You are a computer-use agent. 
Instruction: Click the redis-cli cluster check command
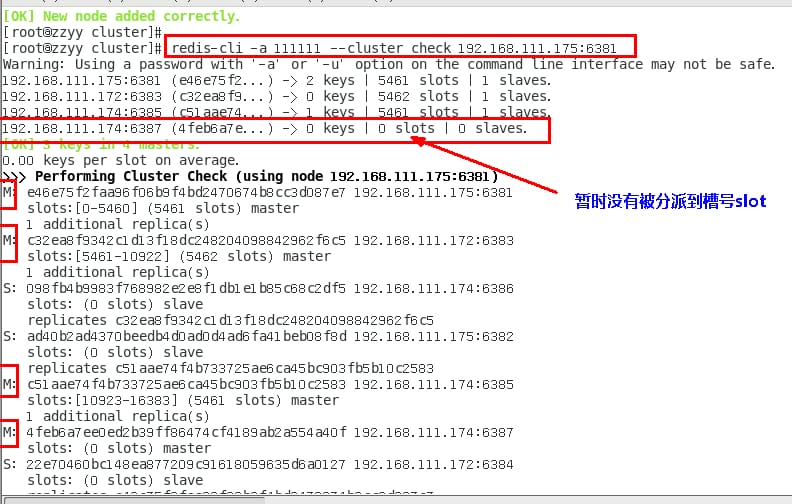pyautogui.click(x=400, y=47)
